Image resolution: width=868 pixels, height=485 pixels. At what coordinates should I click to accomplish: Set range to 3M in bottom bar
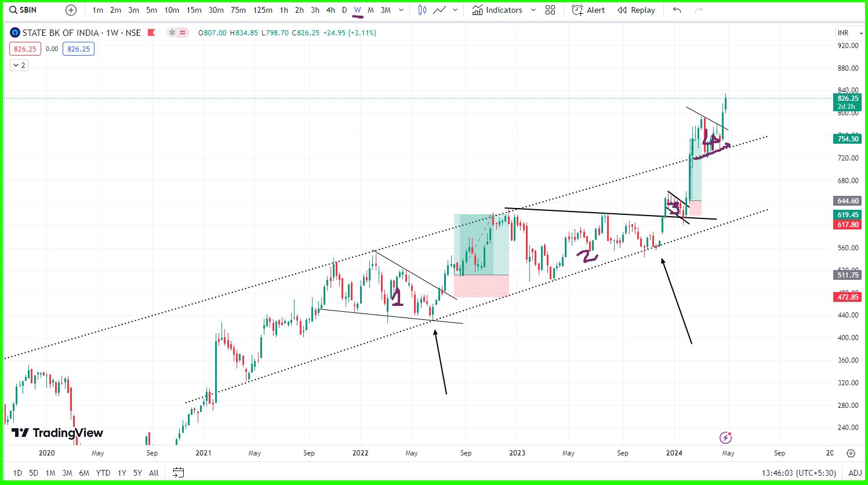coord(67,473)
